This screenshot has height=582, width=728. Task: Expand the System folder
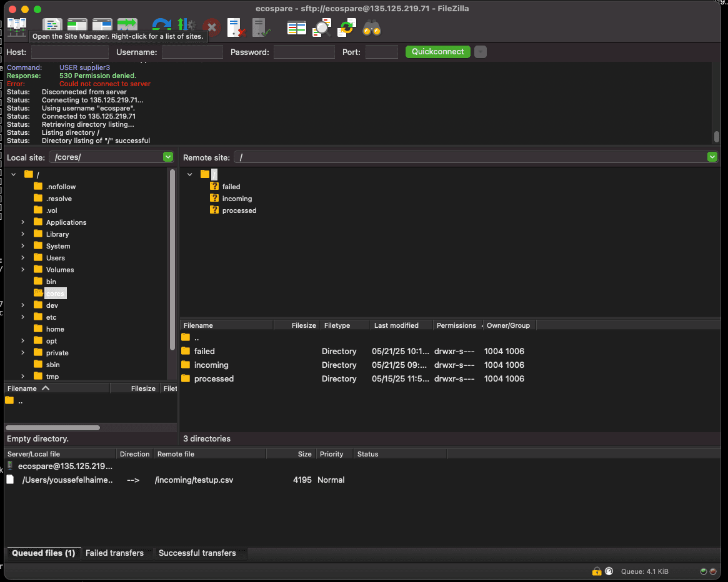pos(22,246)
